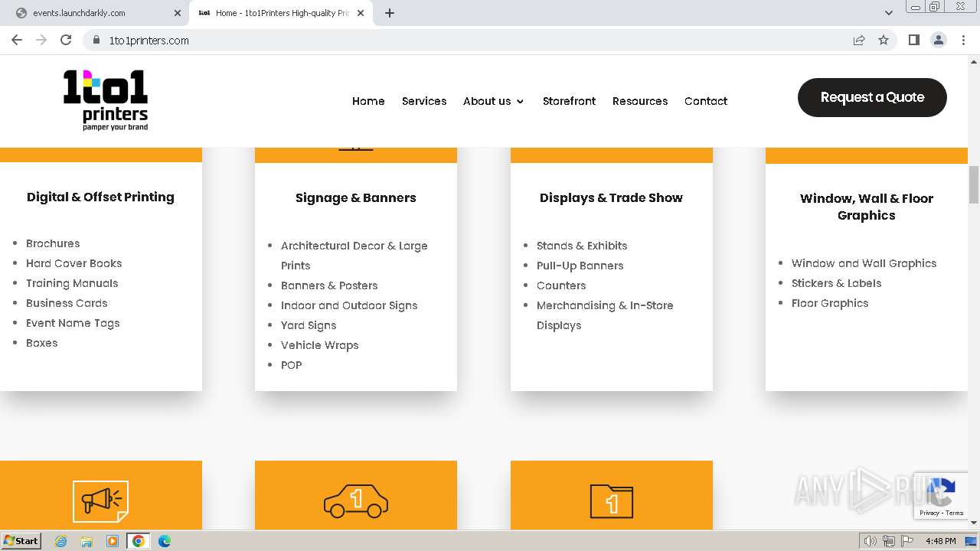Click Business Cards list item
This screenshot has width=980, height=551.
[x=67, y=303]
